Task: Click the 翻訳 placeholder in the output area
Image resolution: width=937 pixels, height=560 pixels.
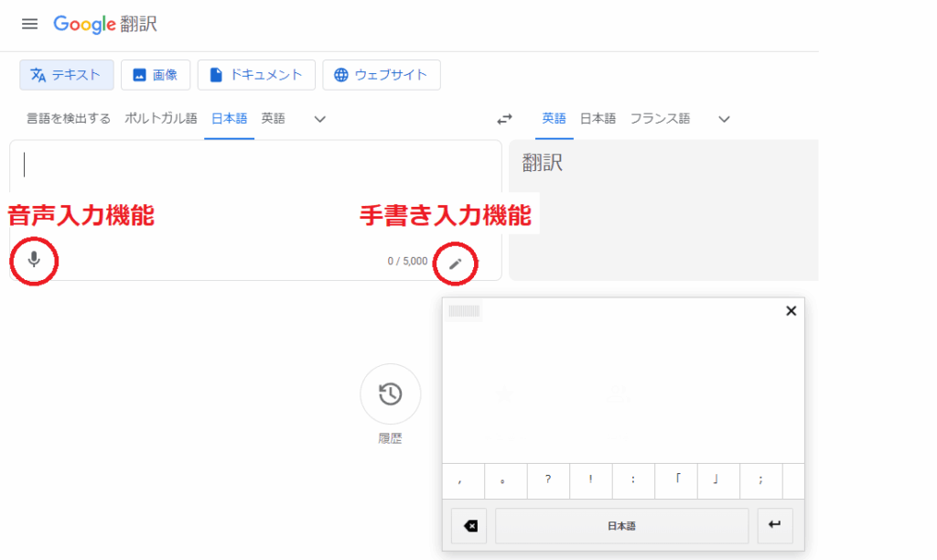Action: [542, 163]
